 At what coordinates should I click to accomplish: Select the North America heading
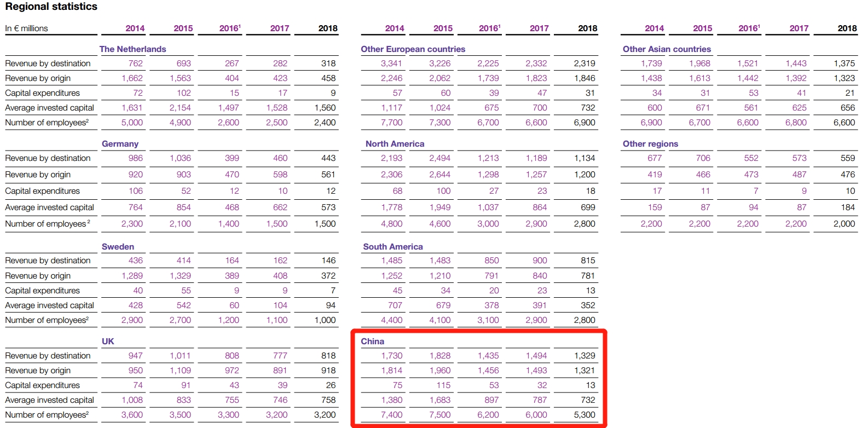395,144
